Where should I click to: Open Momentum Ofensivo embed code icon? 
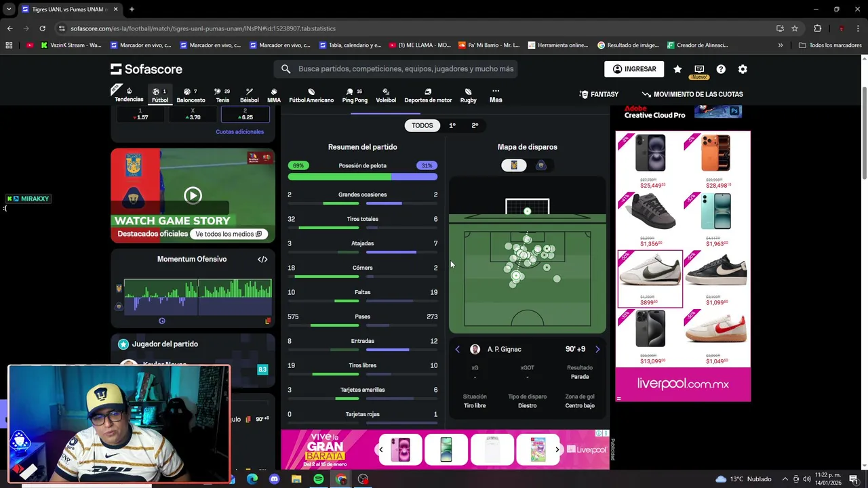[262, 259]
